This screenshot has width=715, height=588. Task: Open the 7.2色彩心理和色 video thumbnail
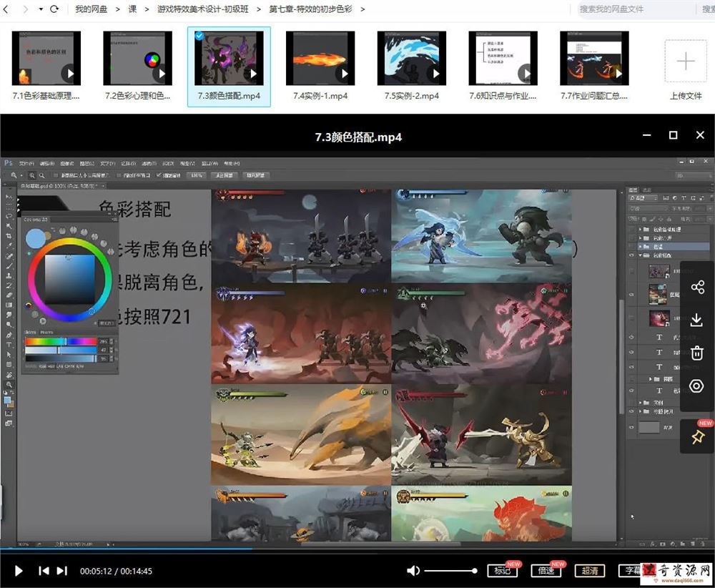coord(138,58)
